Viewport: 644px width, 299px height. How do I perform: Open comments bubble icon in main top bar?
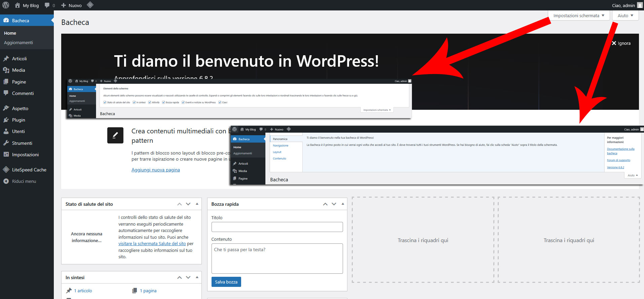point(47,5)
